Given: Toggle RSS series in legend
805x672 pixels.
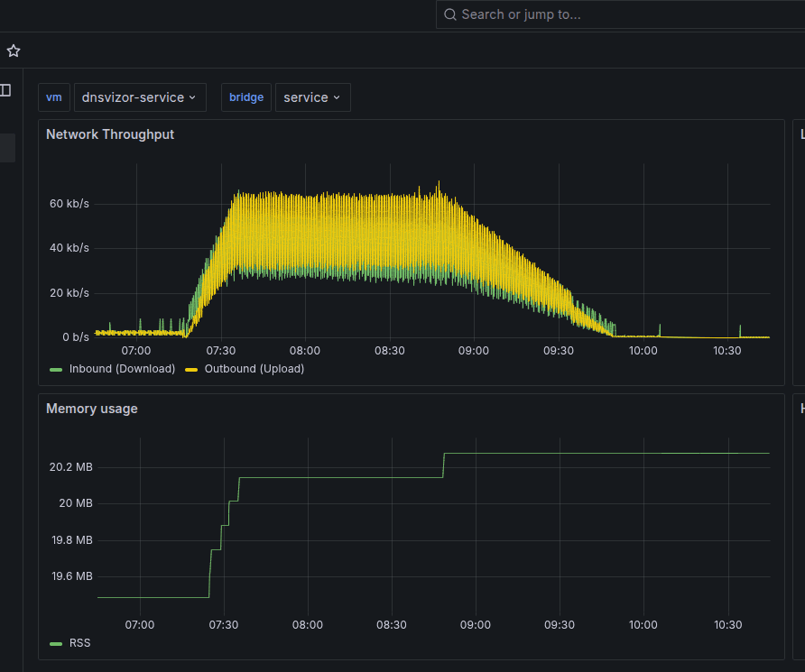Looking at the screenshot, I should click(79, 643).
